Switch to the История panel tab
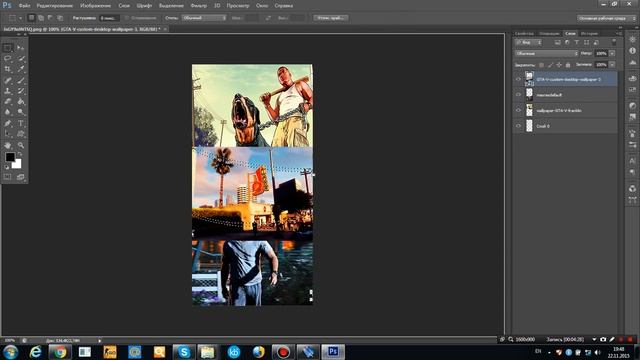The image size is (640, 360). (589, 33)
